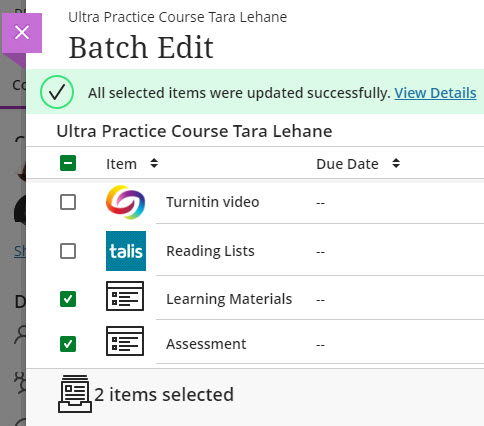Viewport: 484px width, 426px height.
Task: Select the Reading Lists item name
Action: [210, 251]
